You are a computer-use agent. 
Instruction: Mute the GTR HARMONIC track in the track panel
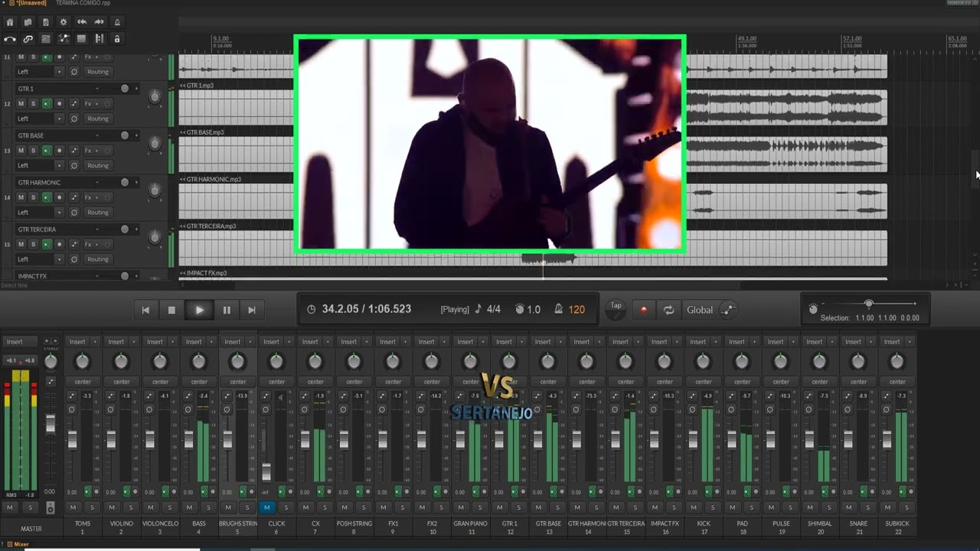coord(21,197)
